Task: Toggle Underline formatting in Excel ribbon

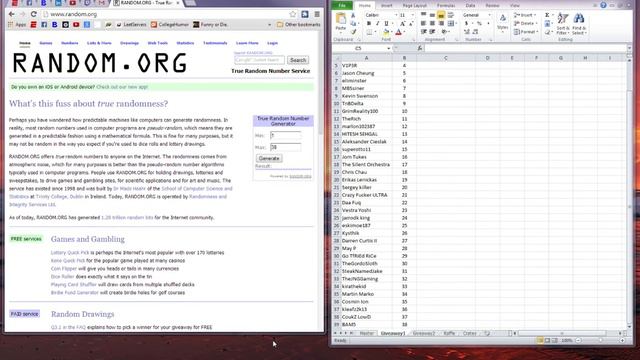Action: (386, 23)
